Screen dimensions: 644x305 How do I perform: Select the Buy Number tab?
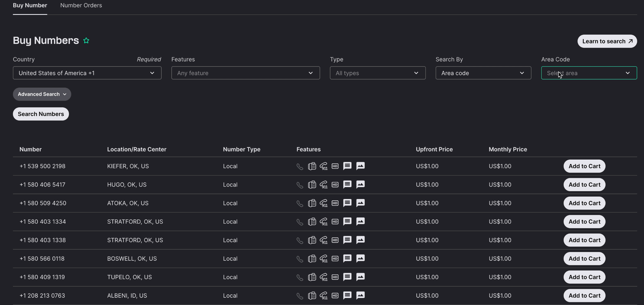pos(30,5)
